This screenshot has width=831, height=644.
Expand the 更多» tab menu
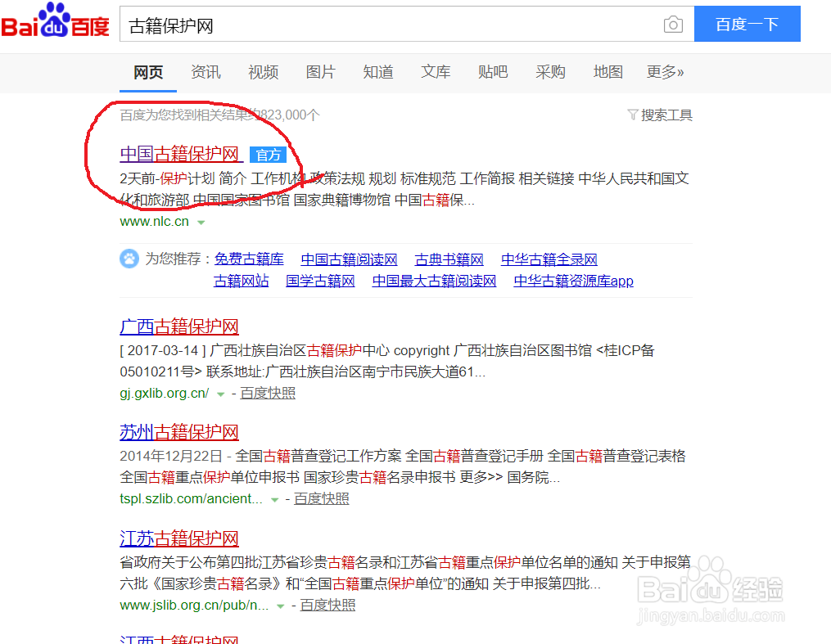pos(665,72)
